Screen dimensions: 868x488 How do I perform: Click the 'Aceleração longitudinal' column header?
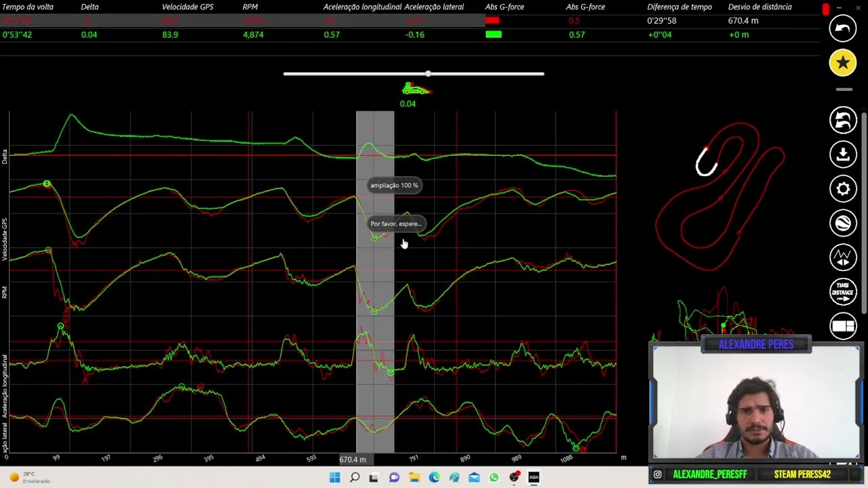pos(362,7)
